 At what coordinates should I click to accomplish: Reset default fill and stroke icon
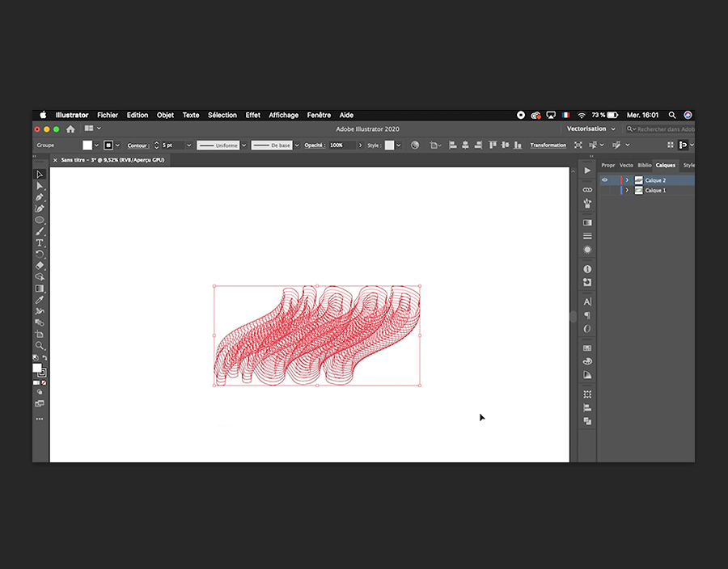(x=36, y=357)
